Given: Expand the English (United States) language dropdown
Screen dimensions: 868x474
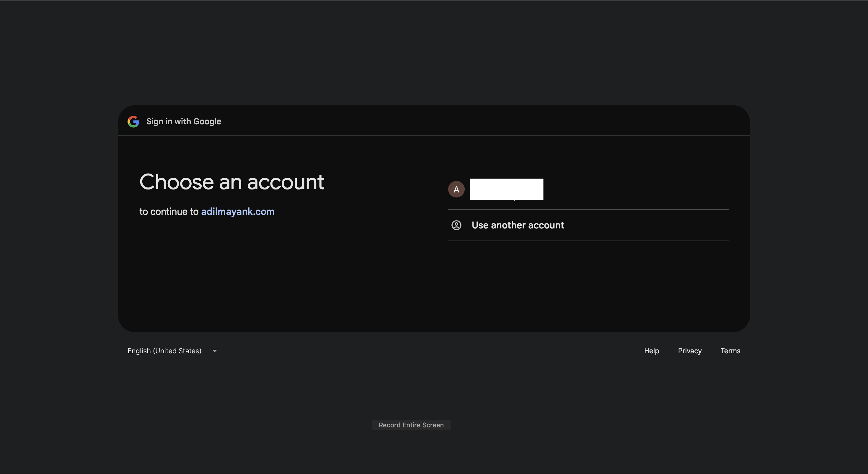Looking at the screenshot, I should (x=172, y=351).
